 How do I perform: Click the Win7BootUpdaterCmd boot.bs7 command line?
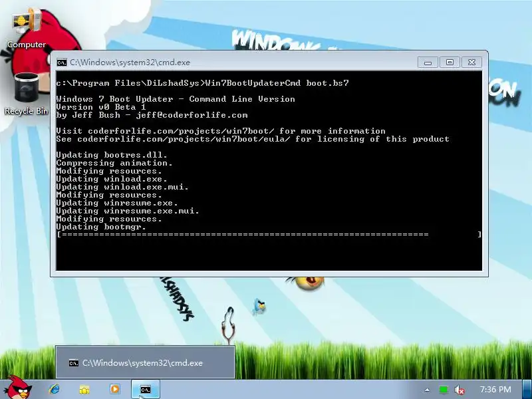203,83
